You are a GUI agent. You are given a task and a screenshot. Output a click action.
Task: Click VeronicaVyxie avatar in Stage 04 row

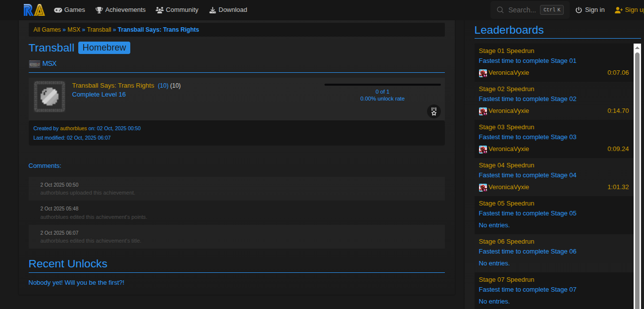(483, 187)
